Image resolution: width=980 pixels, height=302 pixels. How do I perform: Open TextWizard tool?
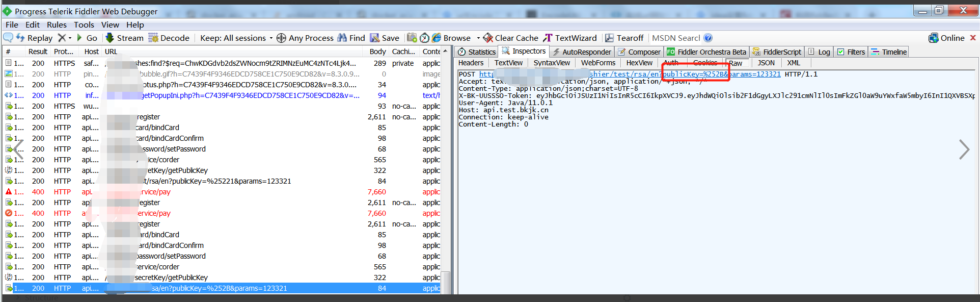570,38
